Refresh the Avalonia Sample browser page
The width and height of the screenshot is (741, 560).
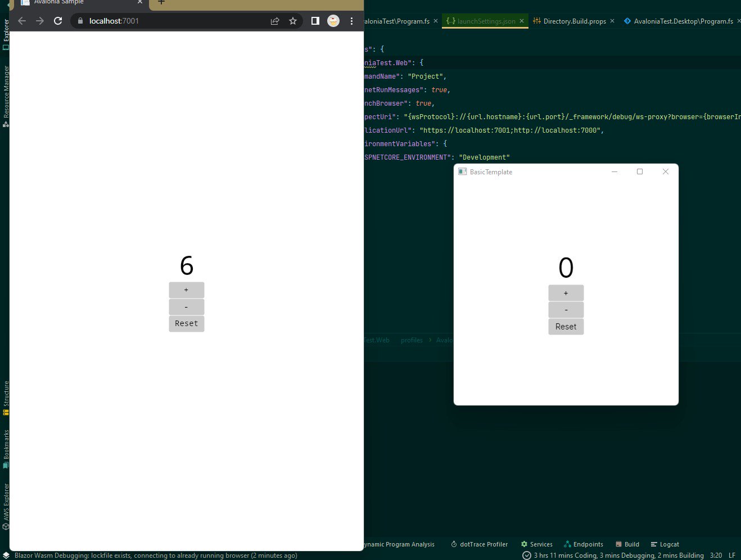58,21
